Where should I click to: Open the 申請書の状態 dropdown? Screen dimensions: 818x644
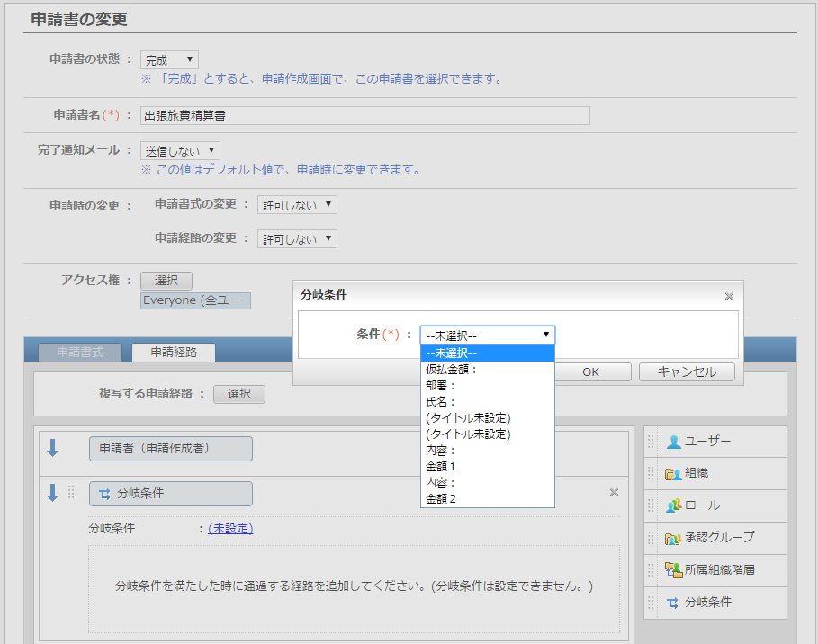pos(170,60)
